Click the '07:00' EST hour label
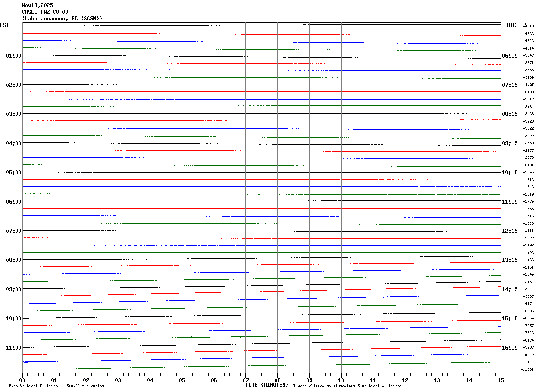536x392 pixels. tap(14, 231)
